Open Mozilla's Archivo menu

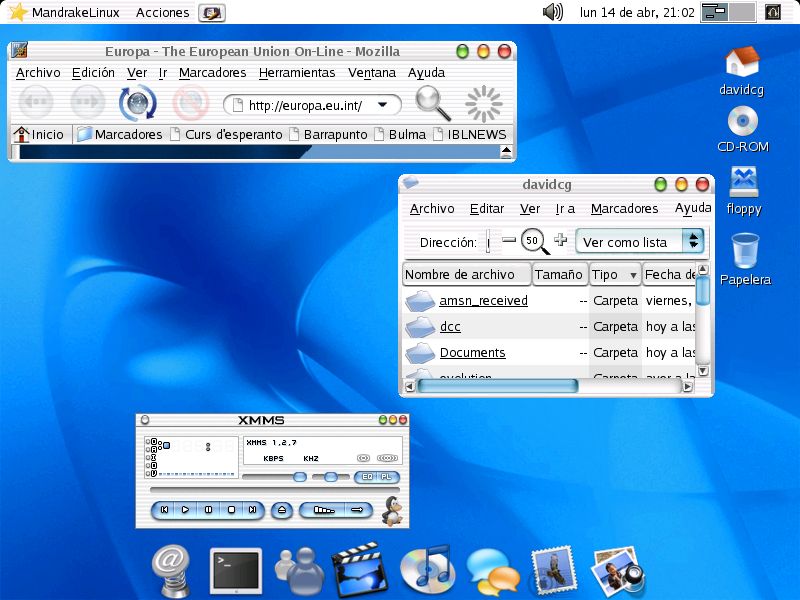(x=38, y=73)
